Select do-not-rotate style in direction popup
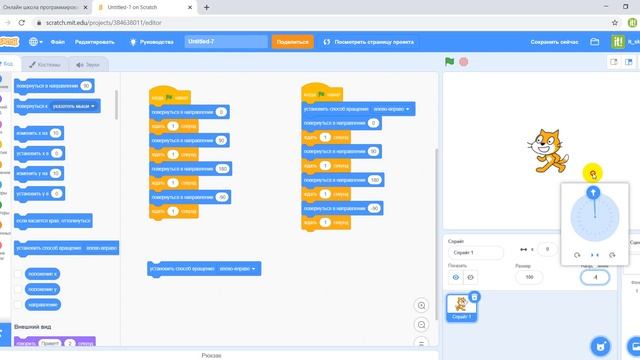 coord(612,255)
